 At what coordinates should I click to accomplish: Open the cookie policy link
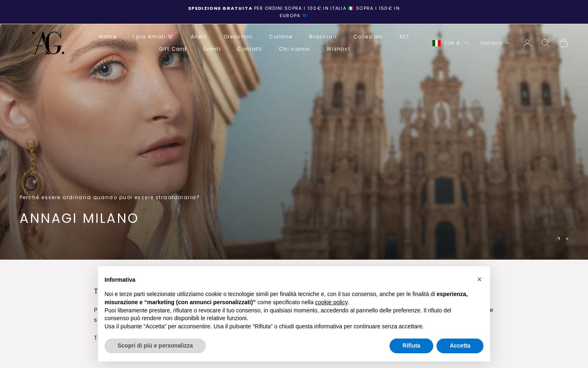331,302
